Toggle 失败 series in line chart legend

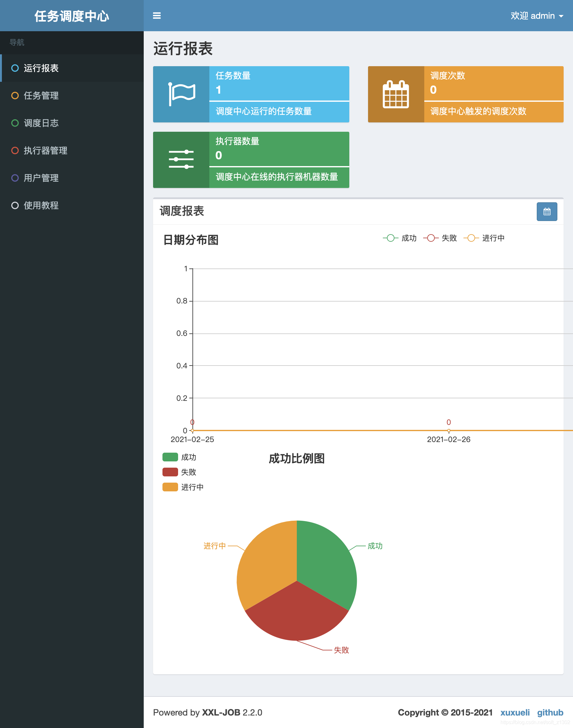[440, 238]
